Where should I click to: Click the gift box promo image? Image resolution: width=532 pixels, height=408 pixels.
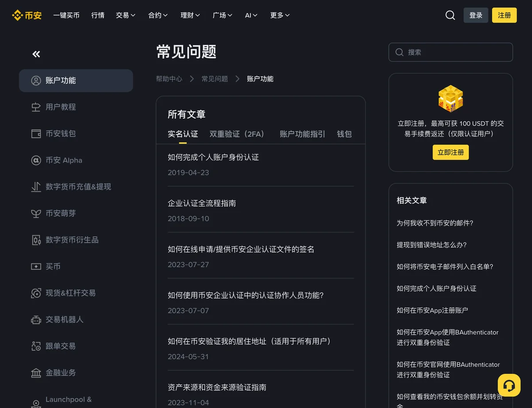pyautogui.click(x=450, y=98)
